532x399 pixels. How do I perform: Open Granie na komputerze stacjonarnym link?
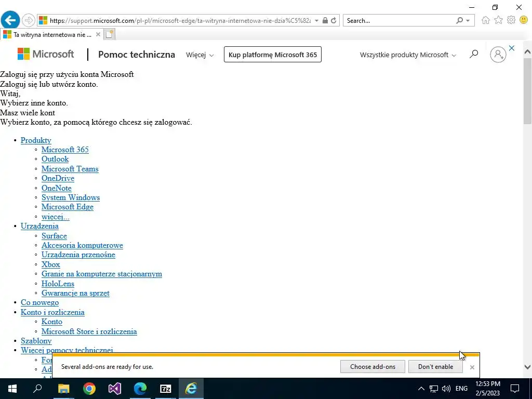coord(102,274)
